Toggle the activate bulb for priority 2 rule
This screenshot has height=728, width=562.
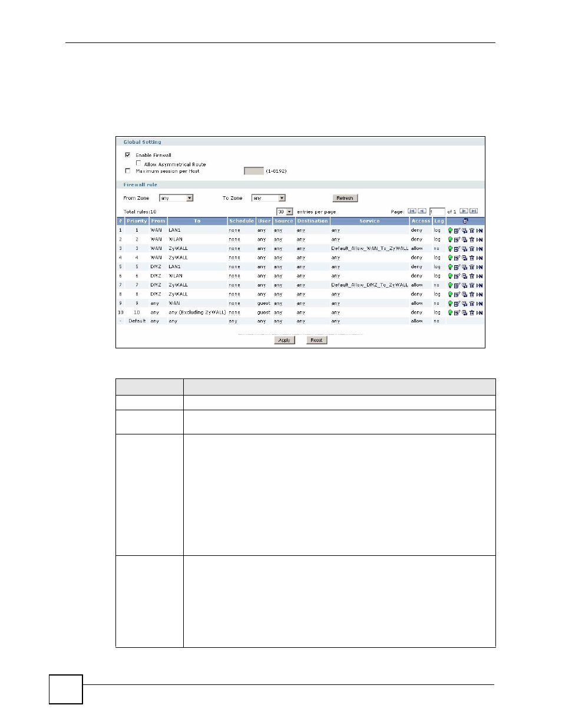pos(451,239)
